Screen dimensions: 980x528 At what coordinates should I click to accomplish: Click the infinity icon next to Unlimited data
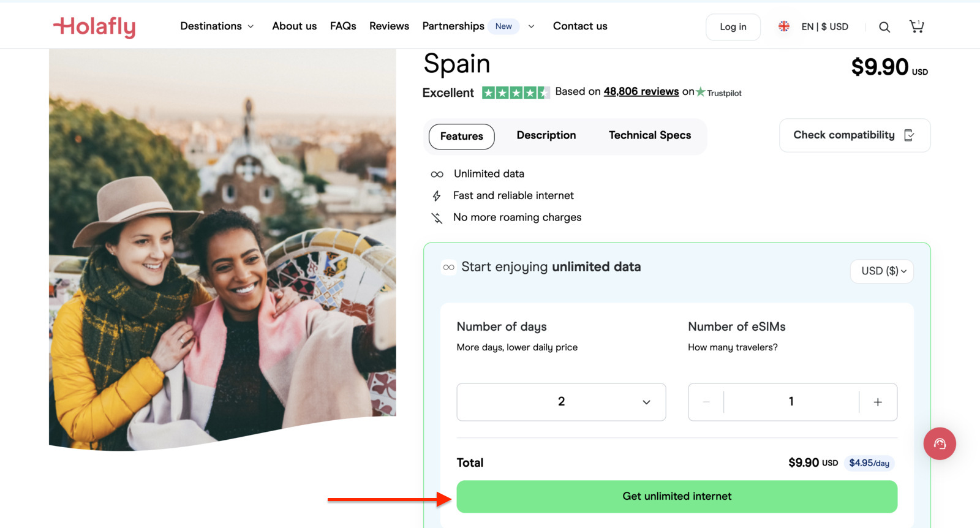point(437,174)
